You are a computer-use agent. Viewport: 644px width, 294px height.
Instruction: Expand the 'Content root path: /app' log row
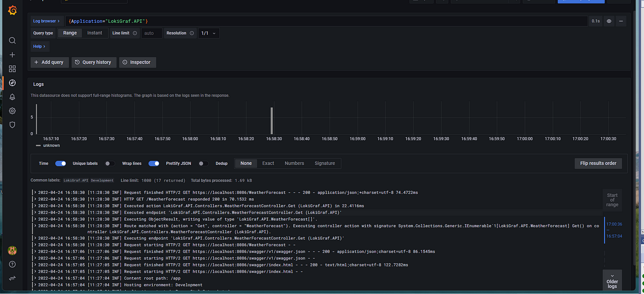click(x=35, y=278)
